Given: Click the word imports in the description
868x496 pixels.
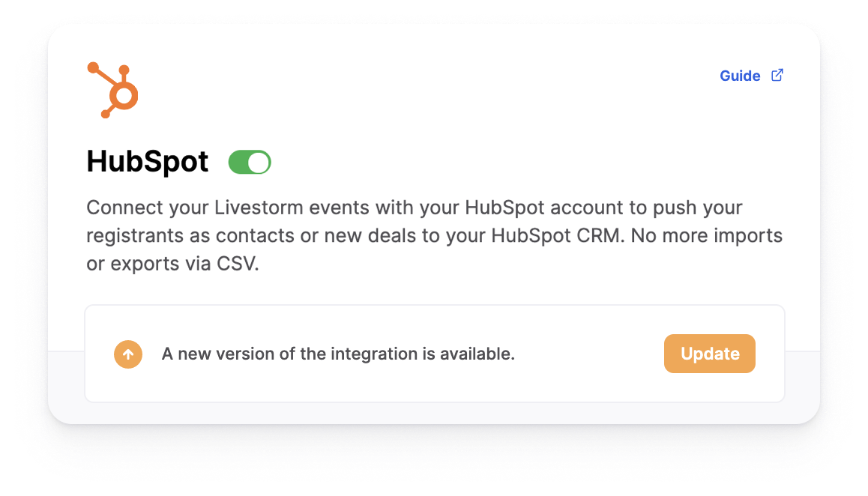Looking at the screenshot, I should 748,236.
